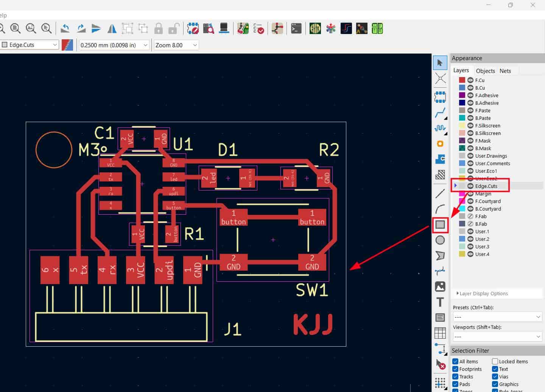Open the 3D viewer icon
545x392 pixels.
tap(224, 29)
